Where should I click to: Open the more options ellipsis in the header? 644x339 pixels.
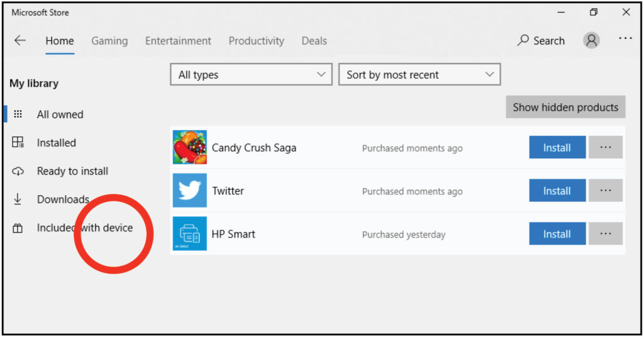coord(625,38)
